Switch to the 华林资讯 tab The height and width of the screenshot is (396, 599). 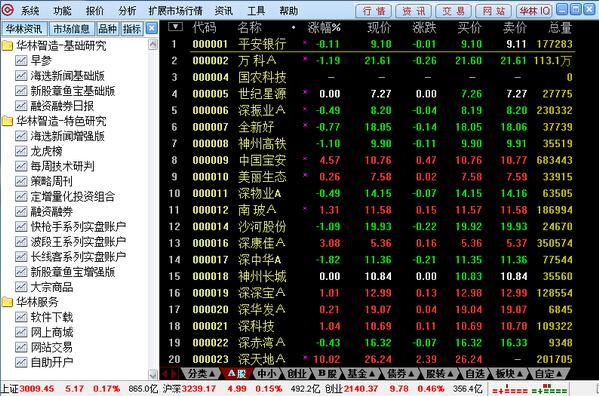coord(24,29)
